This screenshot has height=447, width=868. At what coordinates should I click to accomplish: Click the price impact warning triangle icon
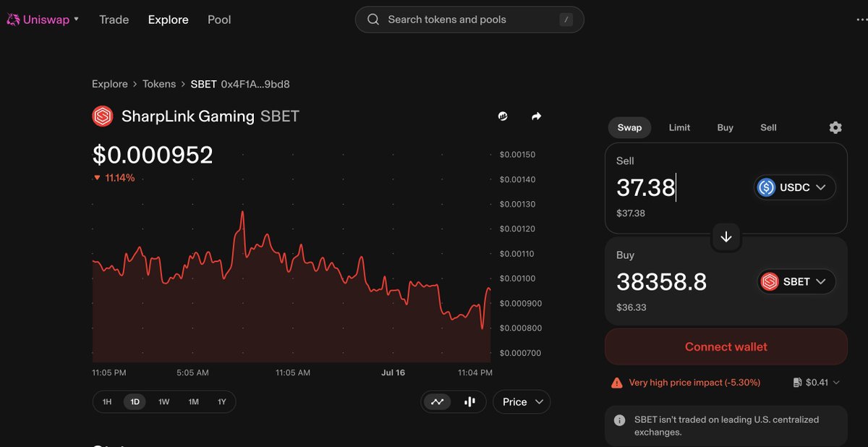pyautogui.click(x=617, y=383)
